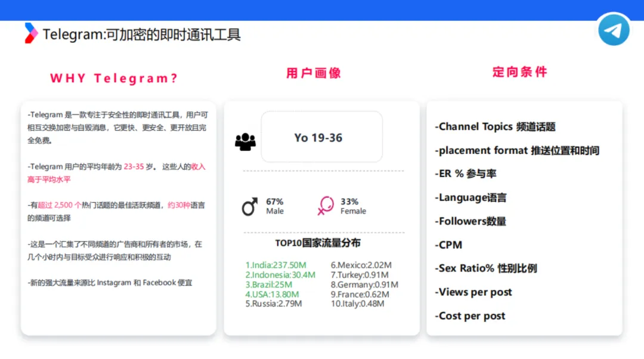This screenshot has height=359, width=644.
Task: Select the male gender symbol icon
Action: [x=249, y=206]
